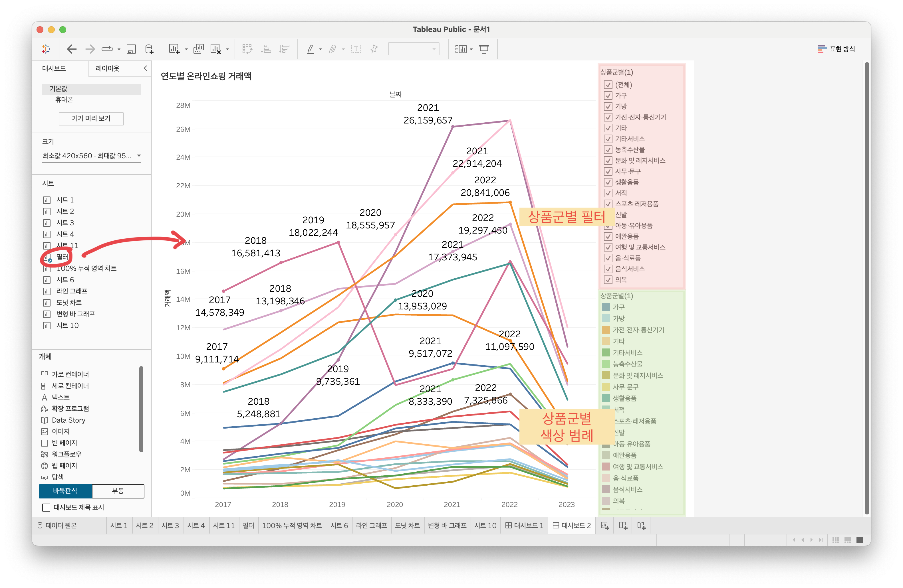Collapse the side pane with chevron

[x=145, y=68]
